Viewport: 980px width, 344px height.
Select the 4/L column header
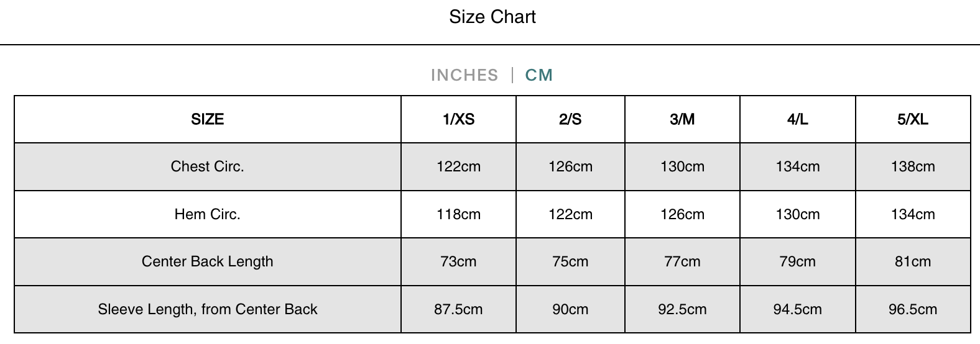point(797,119)
